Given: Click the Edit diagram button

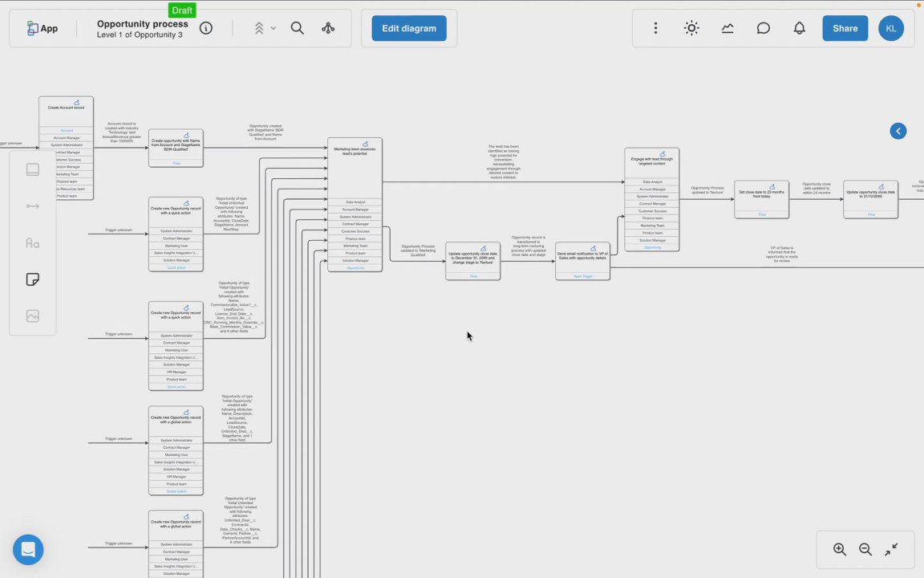Looking at the screenshot, I should pos(409,28).
